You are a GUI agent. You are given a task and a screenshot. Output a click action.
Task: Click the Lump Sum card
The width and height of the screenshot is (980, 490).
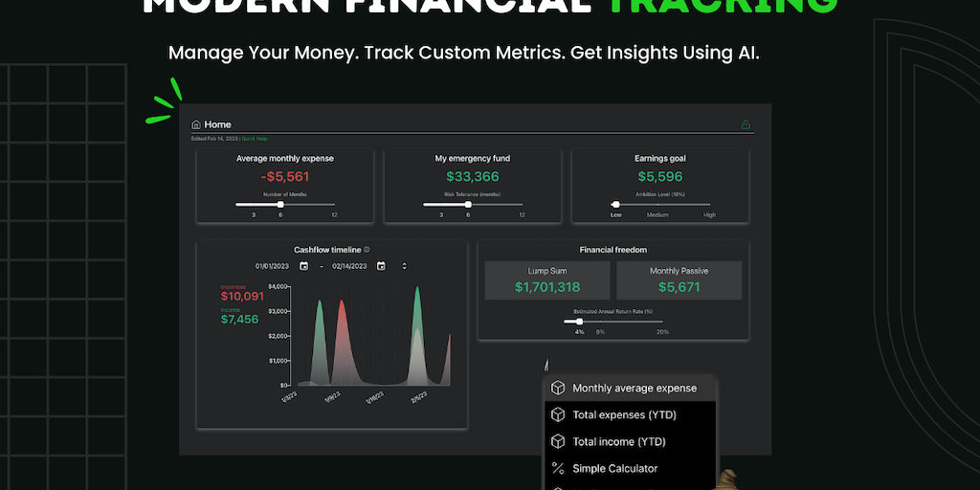tap(547, 279)
